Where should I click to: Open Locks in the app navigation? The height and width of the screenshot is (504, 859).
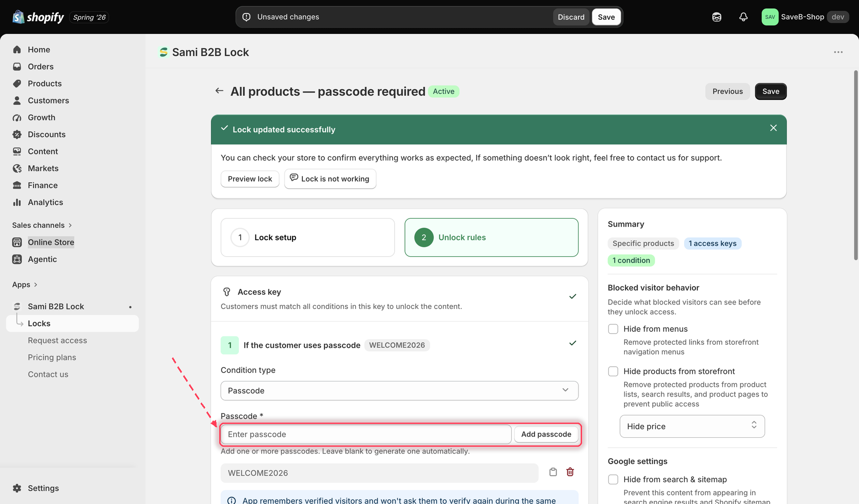pos(72,324)
